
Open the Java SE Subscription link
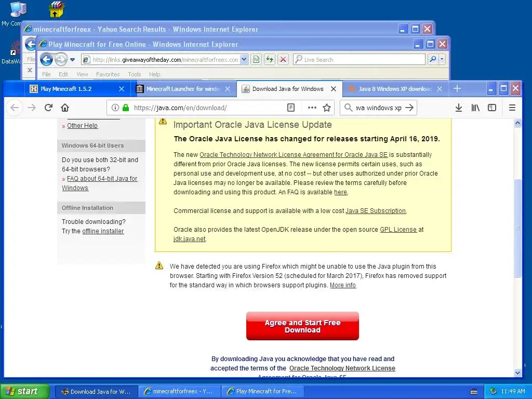[x=376, y=211]
